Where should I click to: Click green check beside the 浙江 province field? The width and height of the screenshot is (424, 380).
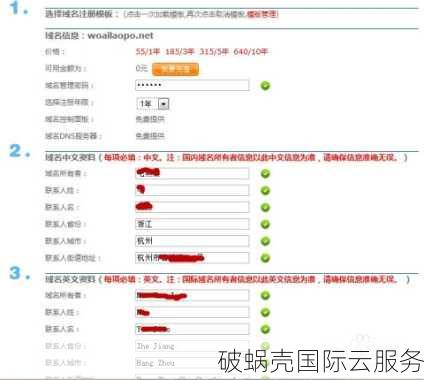[265, 224]
